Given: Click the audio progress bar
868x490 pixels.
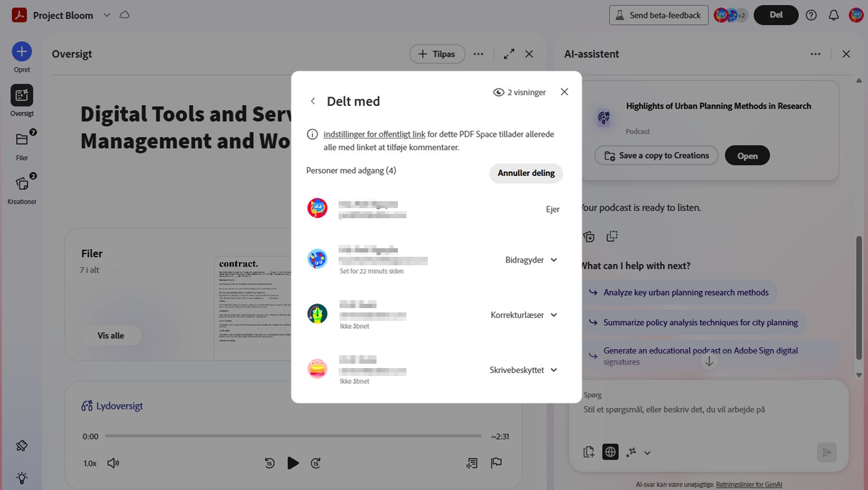Looking at the screenshot, I should click(293, 436).
